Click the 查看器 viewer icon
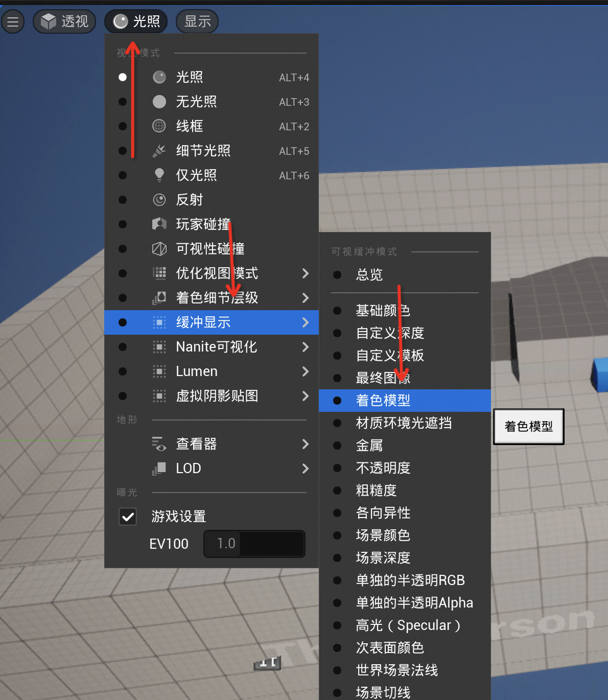608x700 pixels. tap(159, 444)
